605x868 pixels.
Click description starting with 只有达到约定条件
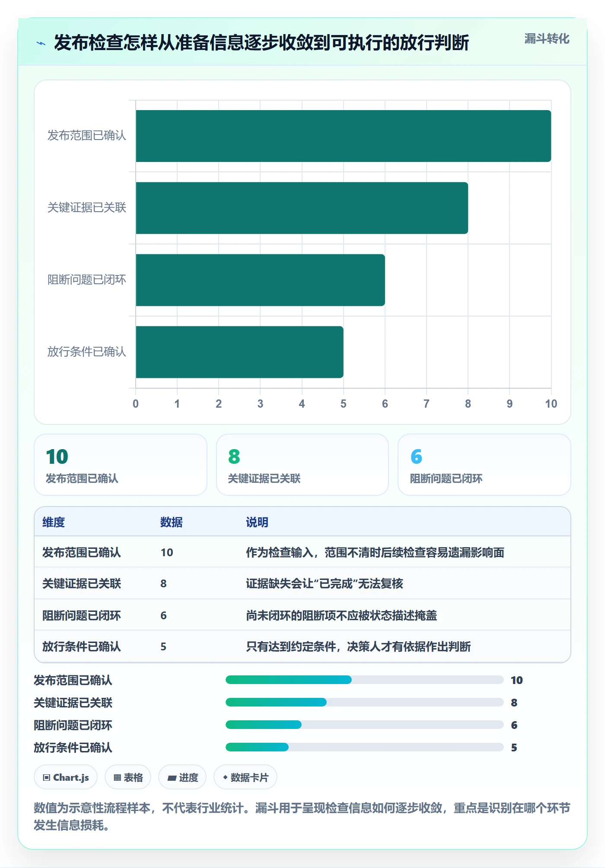coord(358,646)
